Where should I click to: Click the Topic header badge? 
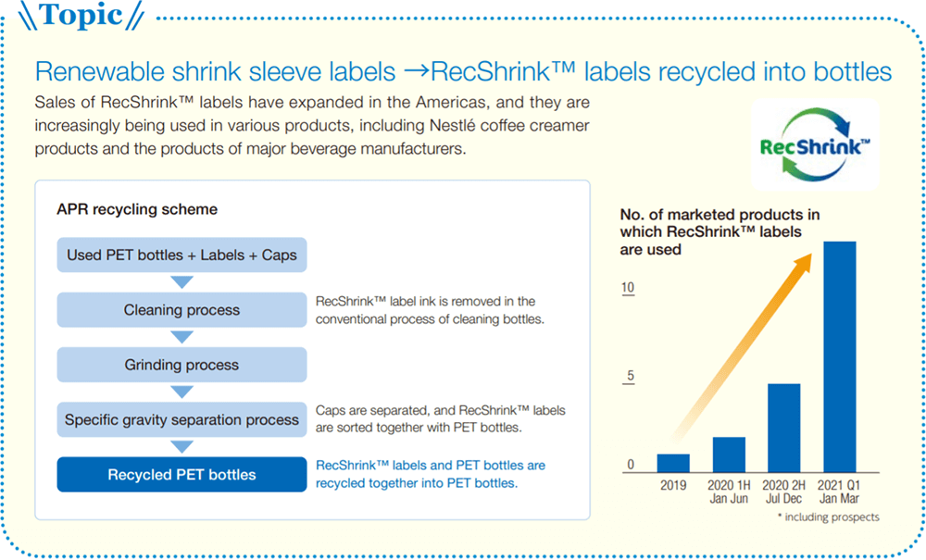pos(81,16)
